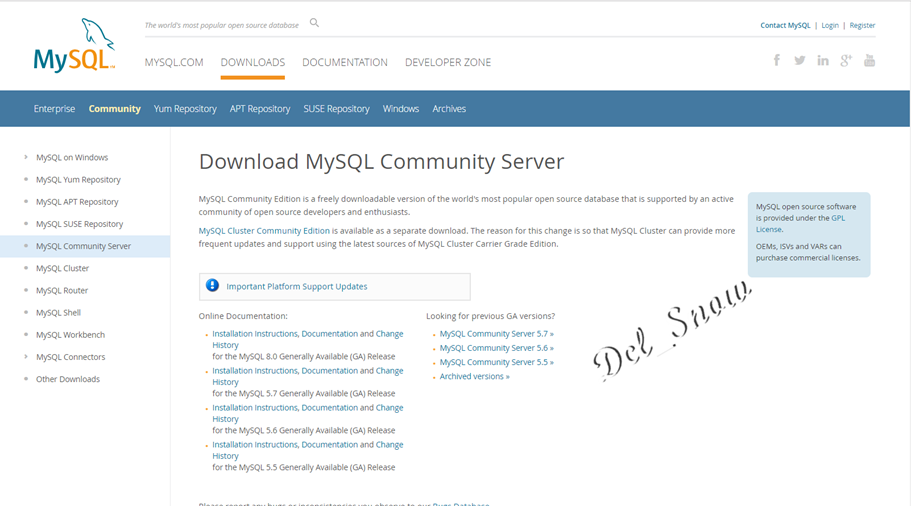
Task: Click the Online Documentation label
Action: [x=243, y=316]
